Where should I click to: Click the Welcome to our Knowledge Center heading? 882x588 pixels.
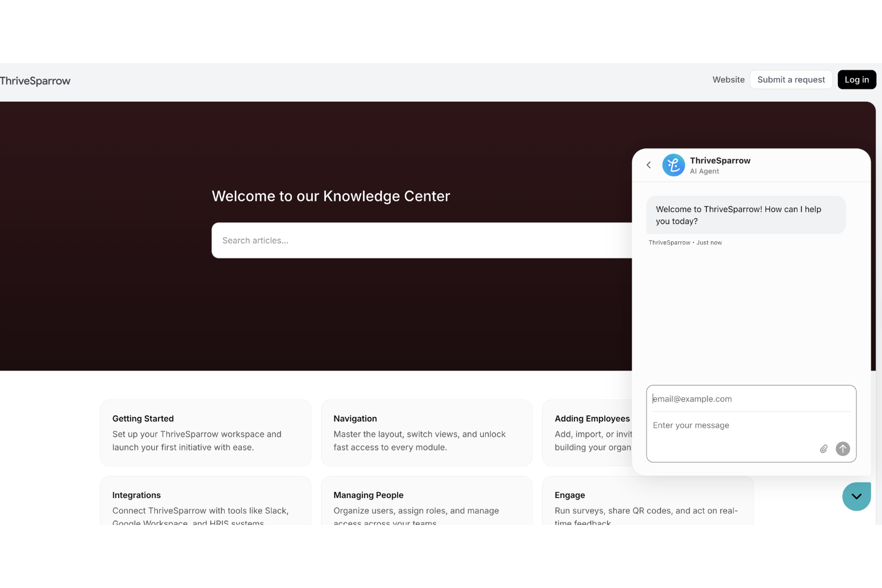click(x=331, y=197)
